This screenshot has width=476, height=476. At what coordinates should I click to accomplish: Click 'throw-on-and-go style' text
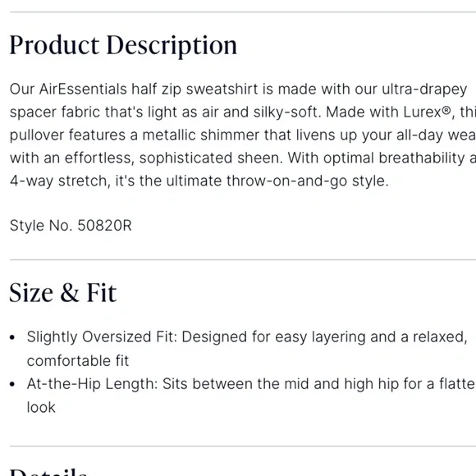307,181
